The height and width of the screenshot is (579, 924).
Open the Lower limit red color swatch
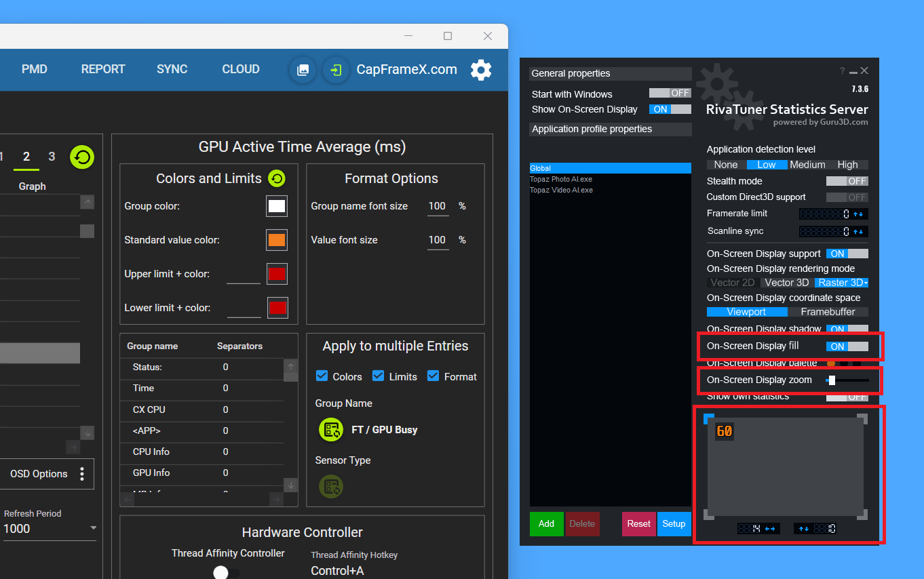tap(277, 308)
